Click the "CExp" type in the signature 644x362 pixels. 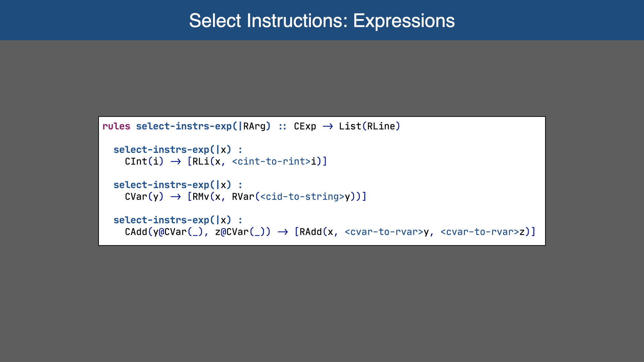point(305,126)
